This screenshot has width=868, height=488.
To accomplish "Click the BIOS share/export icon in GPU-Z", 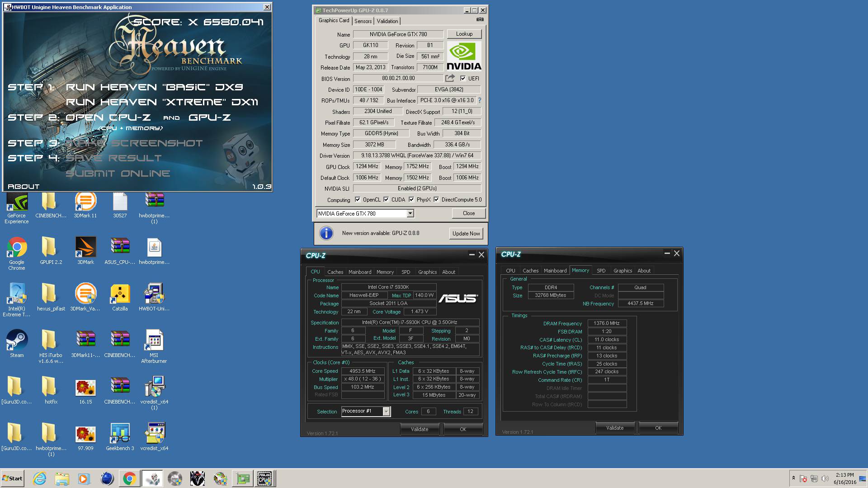I will [x=450, y=78].
